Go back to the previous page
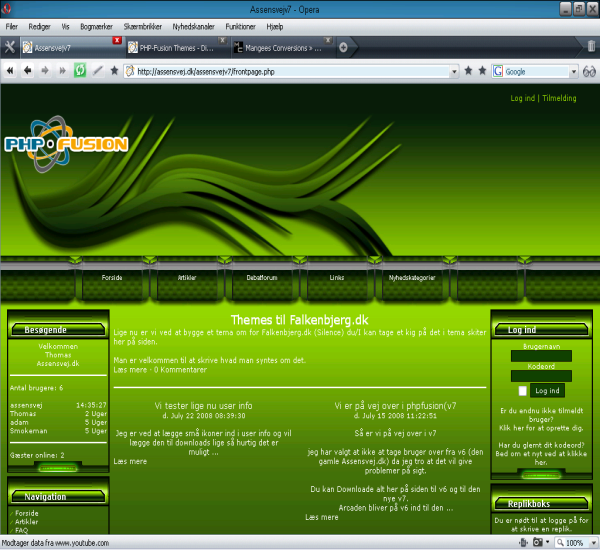This screenshot has width=600, height=550. coord(28,70)
